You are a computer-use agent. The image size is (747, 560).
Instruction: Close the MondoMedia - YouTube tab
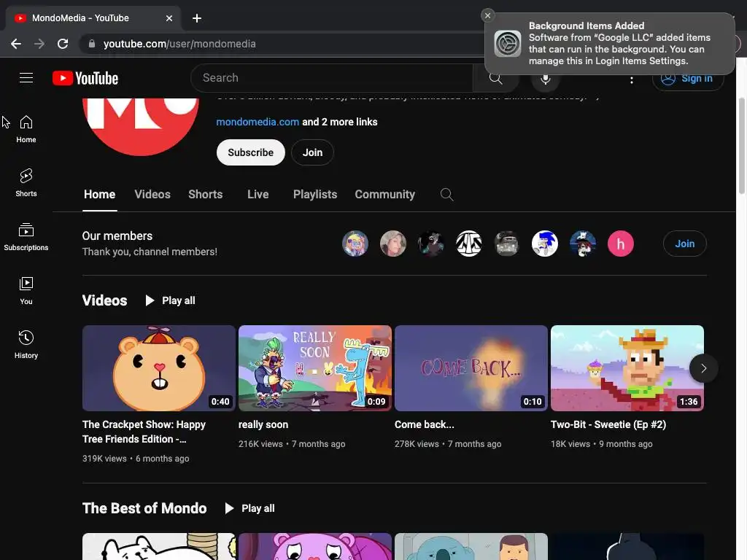[x=169, y=18]
